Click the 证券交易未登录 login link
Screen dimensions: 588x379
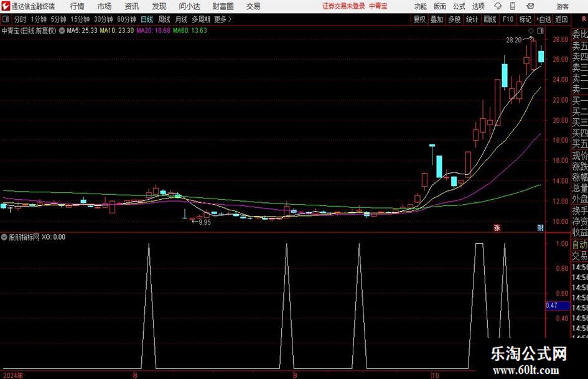(x=343, y=6)
